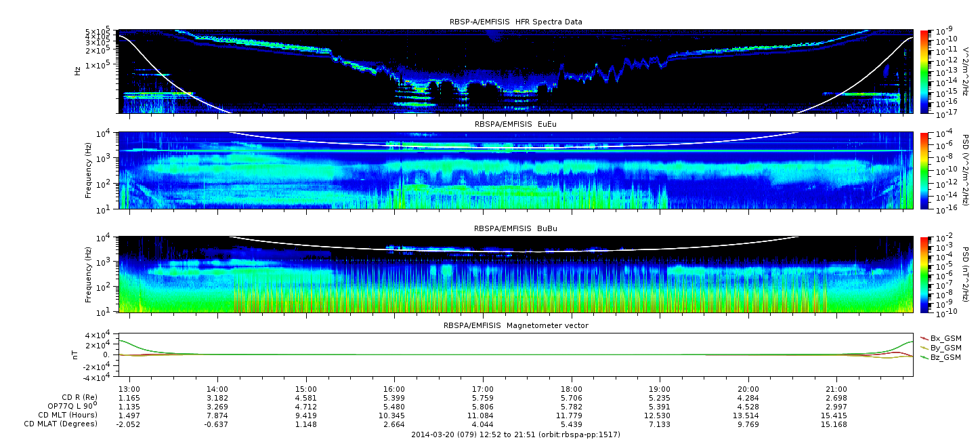Click the date and orbit caption text

[515, 434]
